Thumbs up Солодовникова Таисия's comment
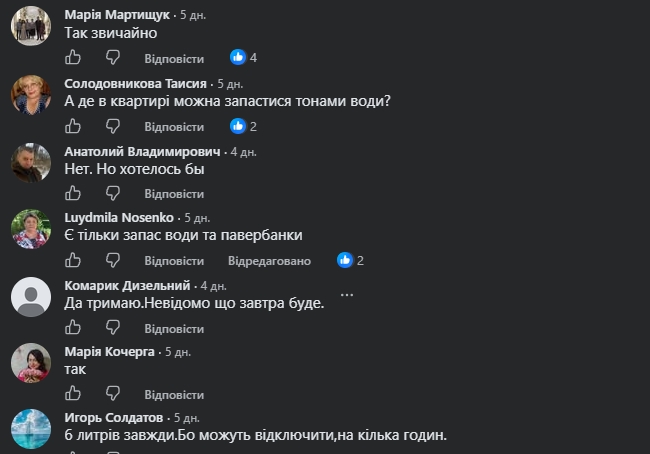This screenshot has width=650, height=454. point(73,126)
